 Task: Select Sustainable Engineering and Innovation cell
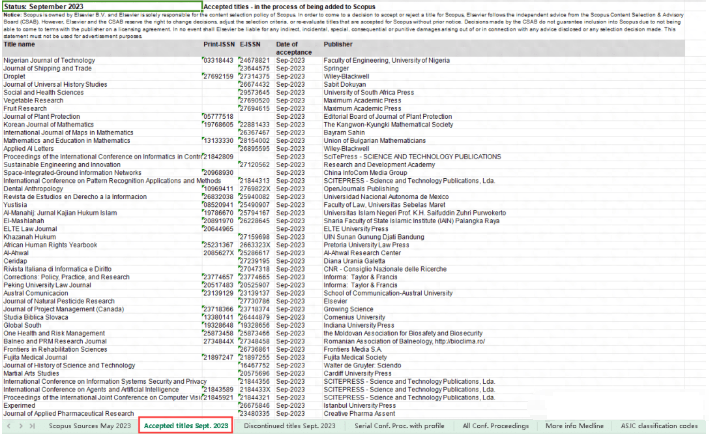pos(62,165)
